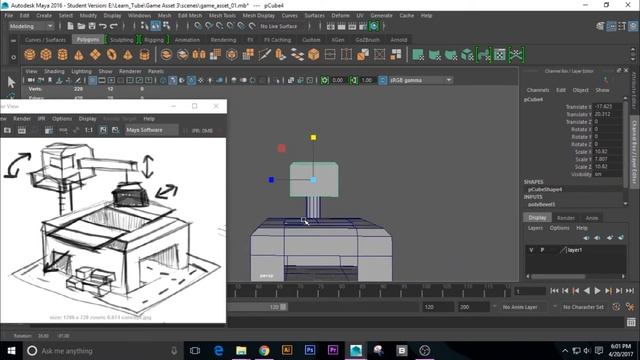Create a polygon torus from the shelf
640x360 pixels.
[x=111, y=55]
